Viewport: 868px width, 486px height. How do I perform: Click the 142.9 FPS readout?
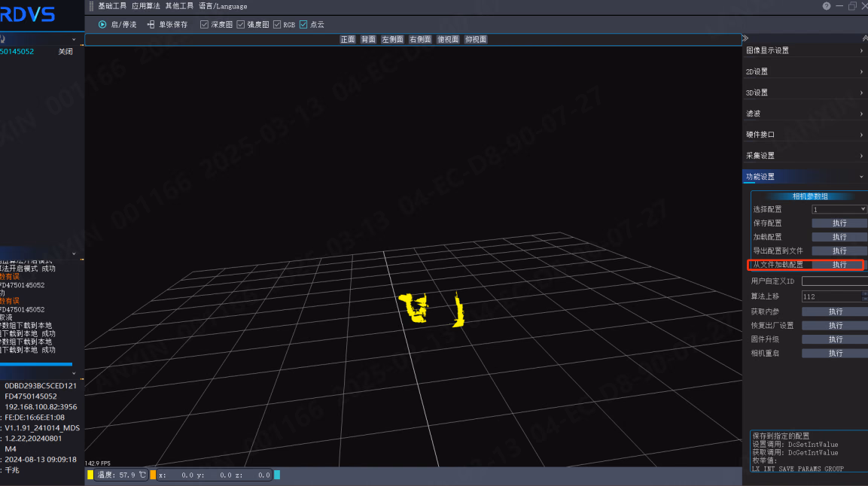[x=97, y=463]
